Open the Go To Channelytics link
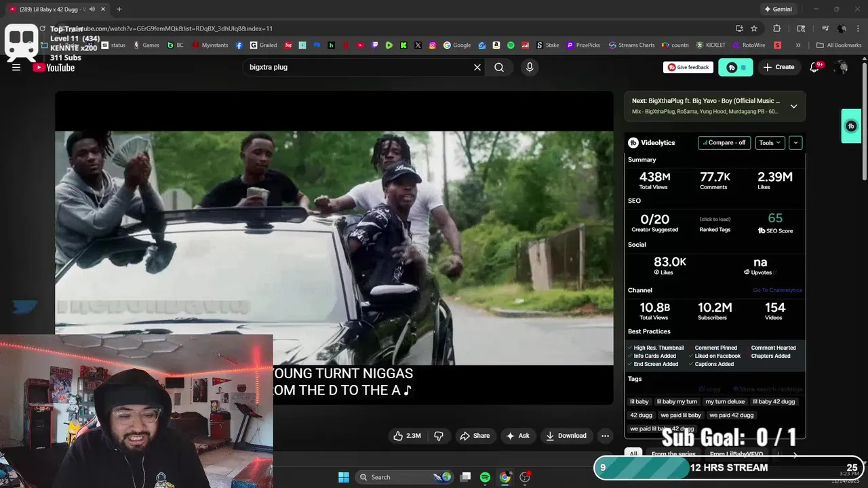The height and width of the screenshot is (488, 868). coord(777,290)
